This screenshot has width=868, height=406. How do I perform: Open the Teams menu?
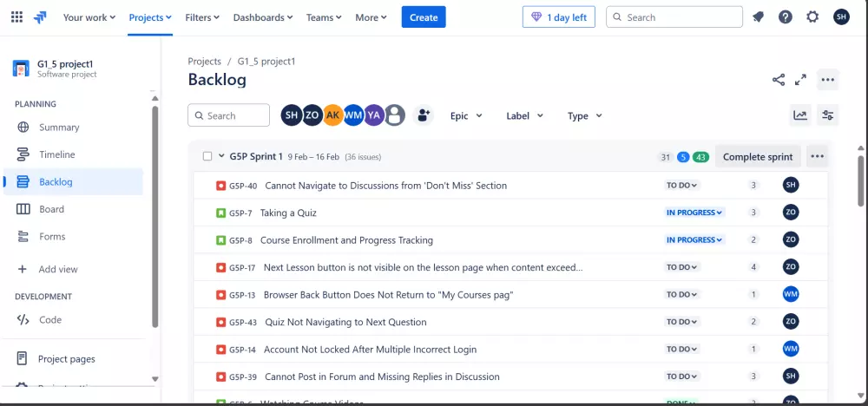point(324,17)
